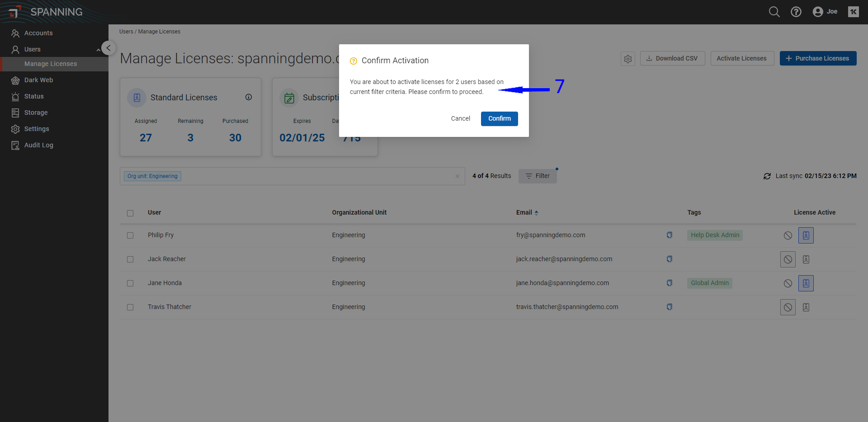Cancel the Confirm Activation dialog

[460, 118]
